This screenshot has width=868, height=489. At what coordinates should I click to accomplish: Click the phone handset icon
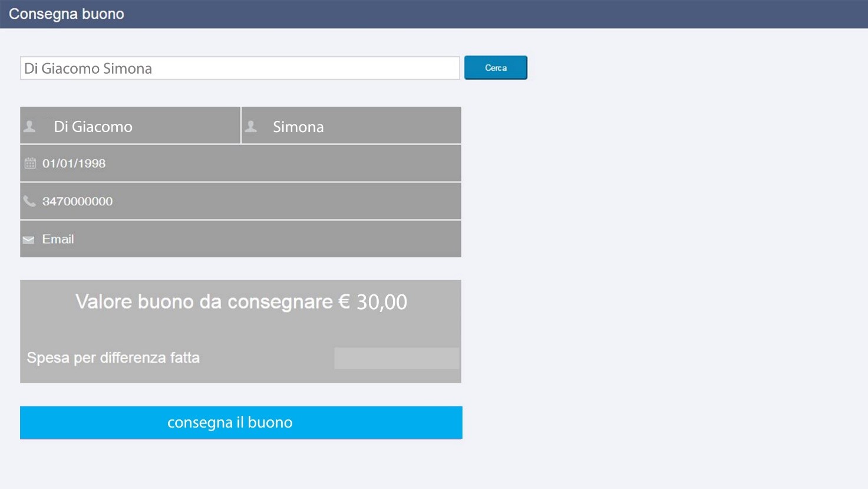[29, 201]
